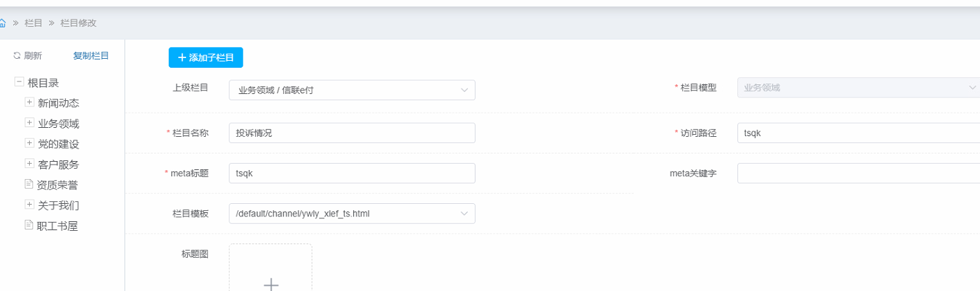Click the meta关键字 input field
The image size is (980, 291).
click(x=858, y=173)
